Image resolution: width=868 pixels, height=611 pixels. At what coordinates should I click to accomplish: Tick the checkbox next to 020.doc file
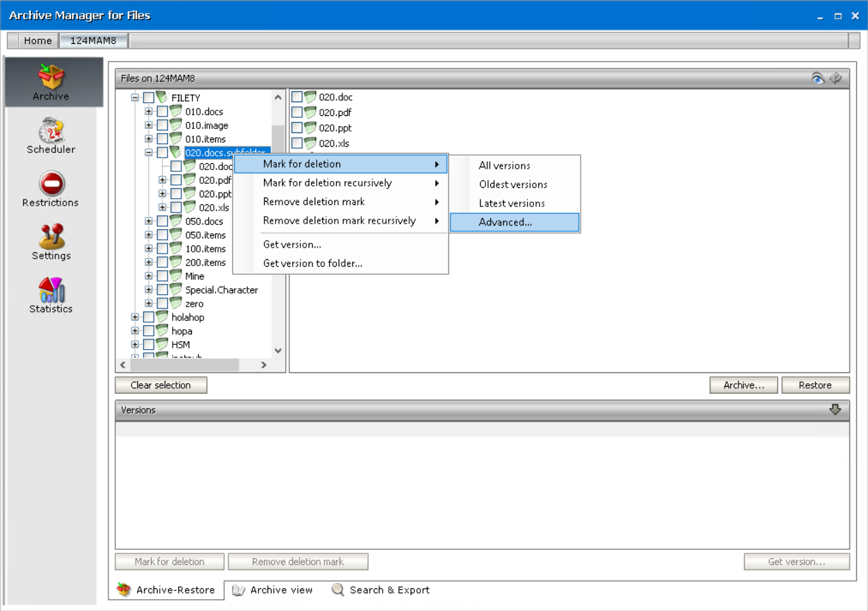pyautogui.click(x=297, y=97)
